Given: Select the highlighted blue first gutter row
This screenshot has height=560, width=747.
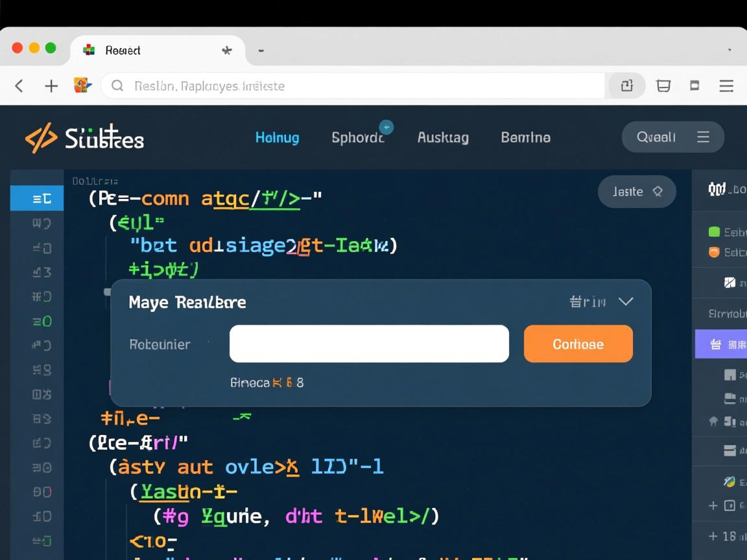Looking at the screenshot, I should tap(37, 198).
